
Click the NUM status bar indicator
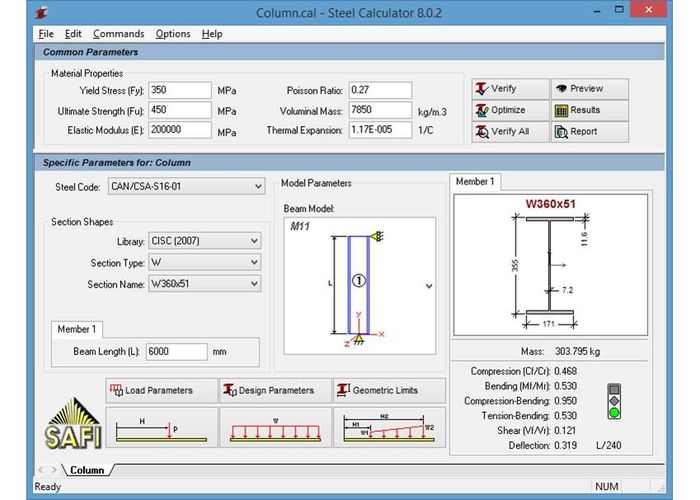click(x=607, y=486)
